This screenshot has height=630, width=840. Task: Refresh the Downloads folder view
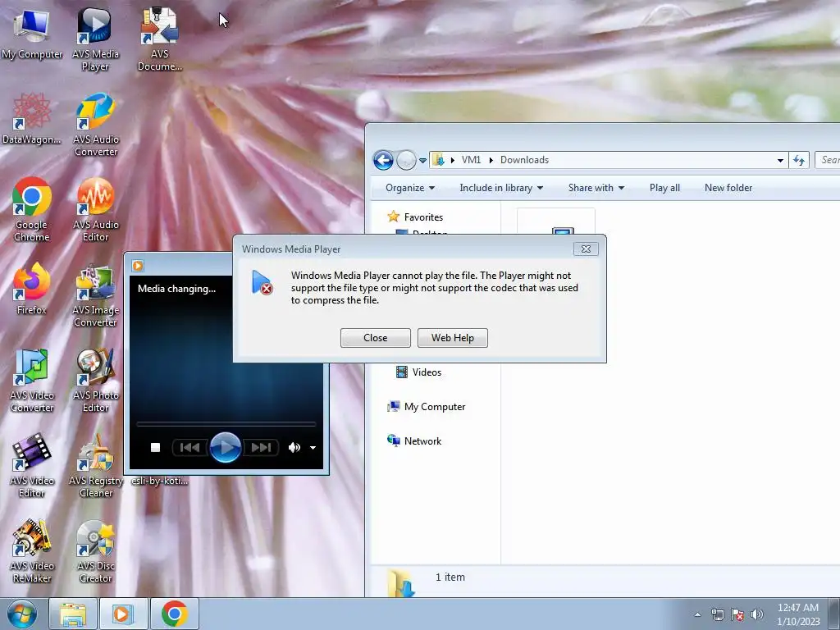tap(799, 160)
